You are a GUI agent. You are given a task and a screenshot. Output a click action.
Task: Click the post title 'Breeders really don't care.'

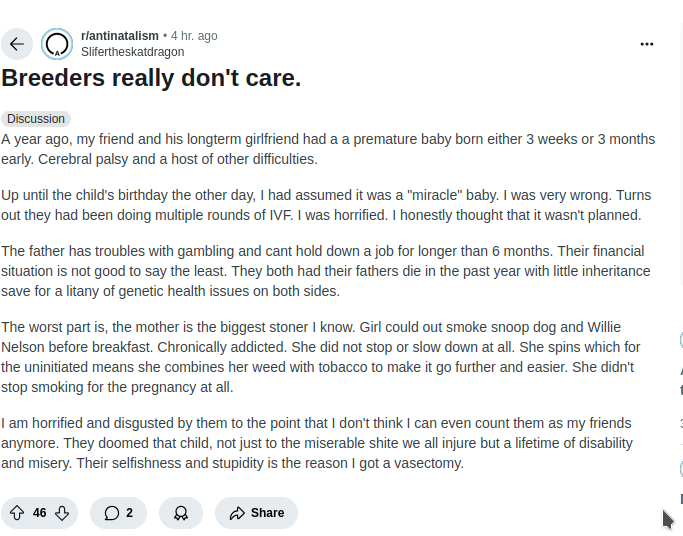coord(151,78)
